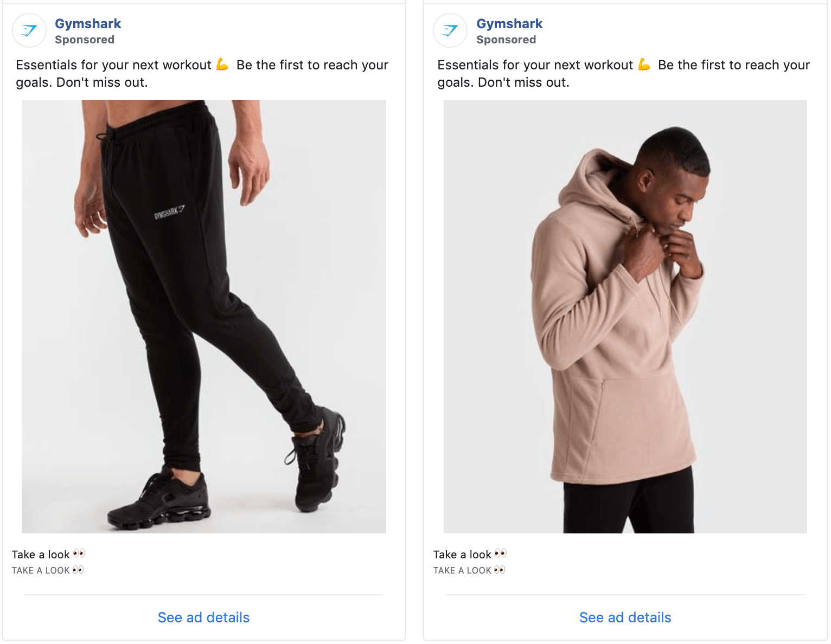The image size is (831, 644).
Task: Click the flexed bicep emoji in right ad text
Action: click(x=643, y=65)
